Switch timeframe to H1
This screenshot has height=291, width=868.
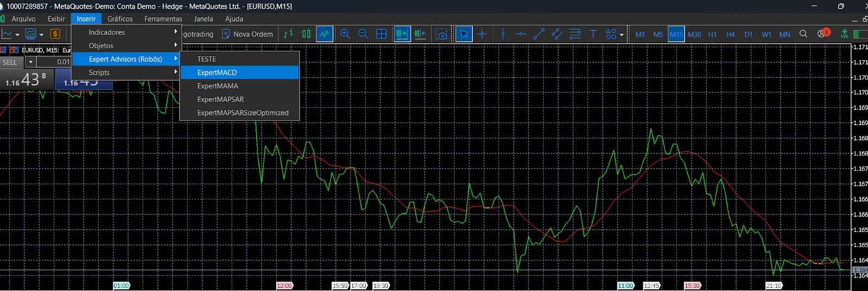[712, 34]
